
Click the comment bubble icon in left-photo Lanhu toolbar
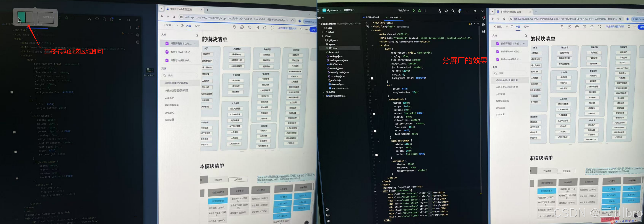[242, 27]
